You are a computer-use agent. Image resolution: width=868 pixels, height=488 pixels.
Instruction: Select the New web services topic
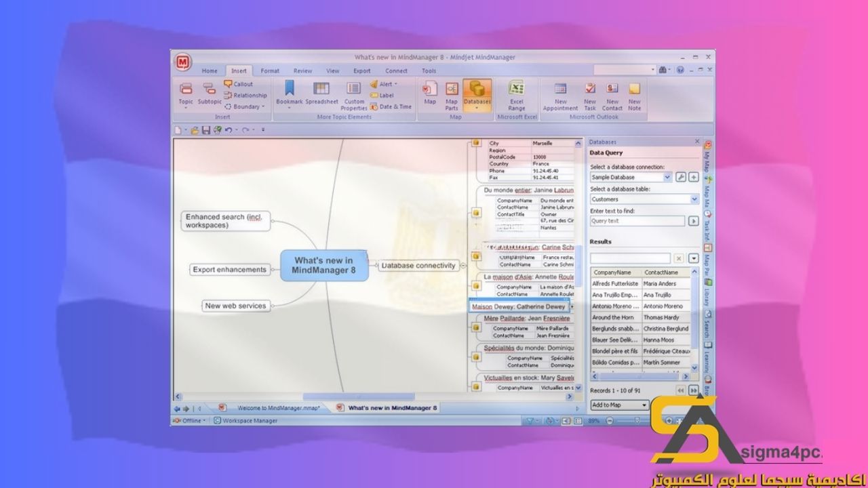[x=235, y=306]
